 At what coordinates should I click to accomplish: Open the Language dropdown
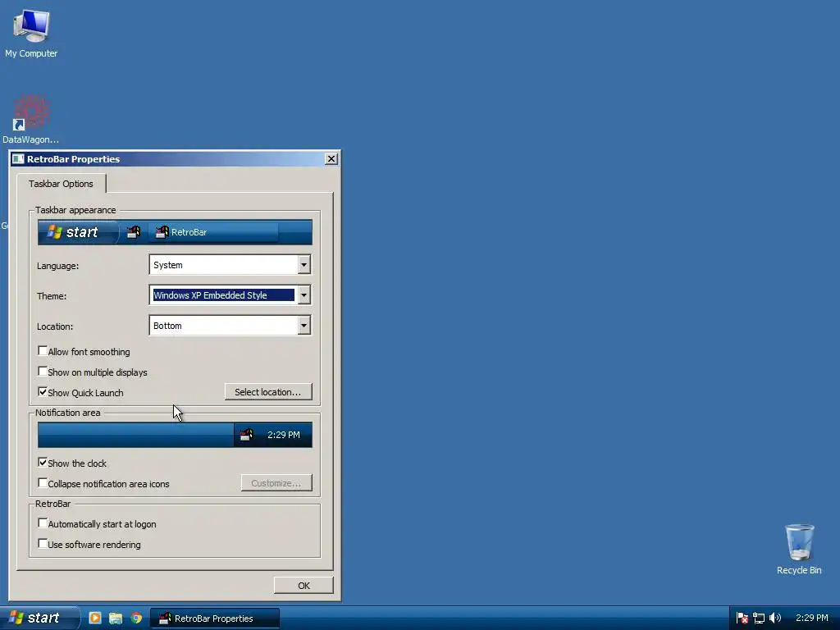tap(230, 265)
